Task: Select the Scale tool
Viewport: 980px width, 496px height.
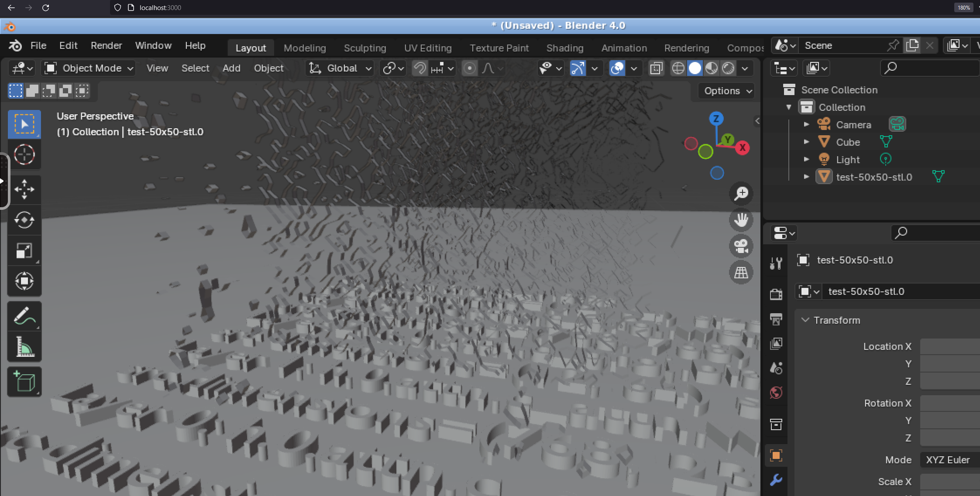Action: pos(24,251)
